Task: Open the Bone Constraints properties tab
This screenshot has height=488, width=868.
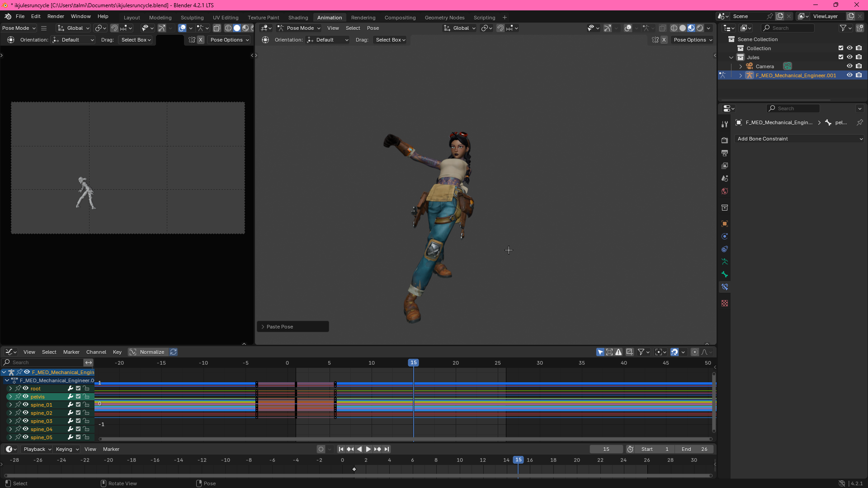Action: 725,287
